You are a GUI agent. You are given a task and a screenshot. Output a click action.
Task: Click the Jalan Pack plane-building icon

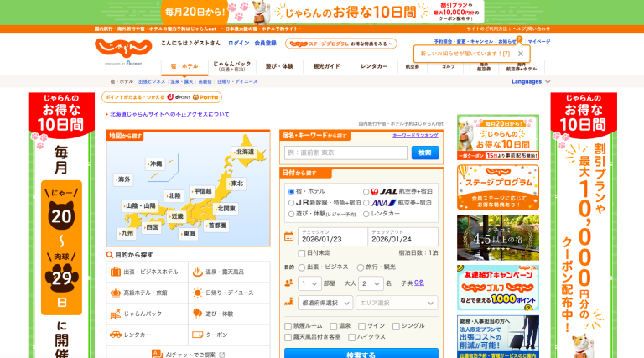116,314
